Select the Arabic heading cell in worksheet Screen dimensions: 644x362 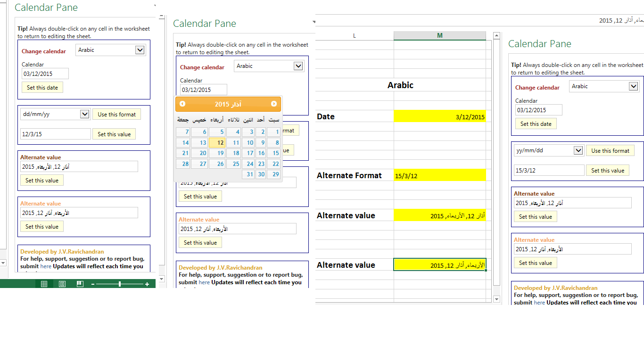pyautogui.click(x=401, y=85)
